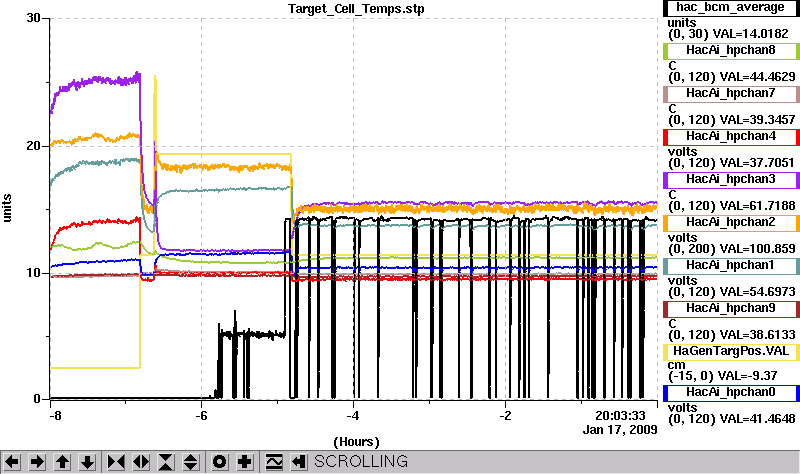Click the 'units' label under hac_bcm_average
Screen dimensions: 800x474
tap(682, 23)
